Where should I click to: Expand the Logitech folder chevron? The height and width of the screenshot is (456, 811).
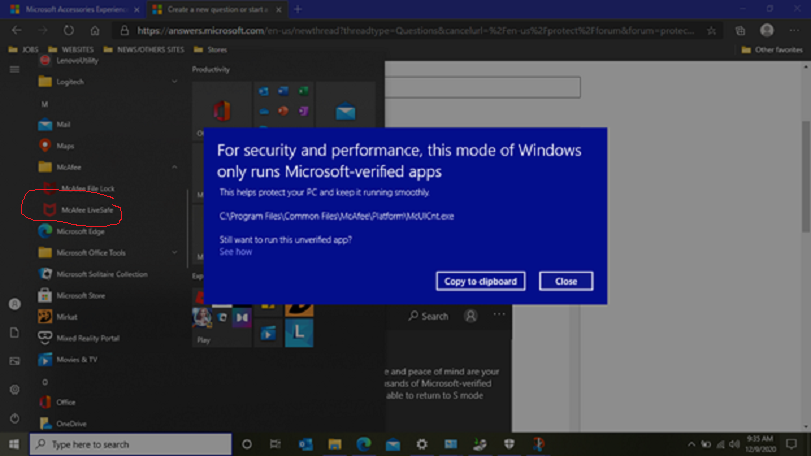pyautogui.click(x=174, y=82)
